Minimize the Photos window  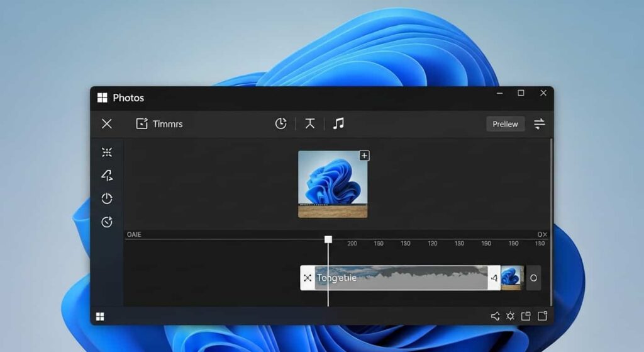[500, 93]
